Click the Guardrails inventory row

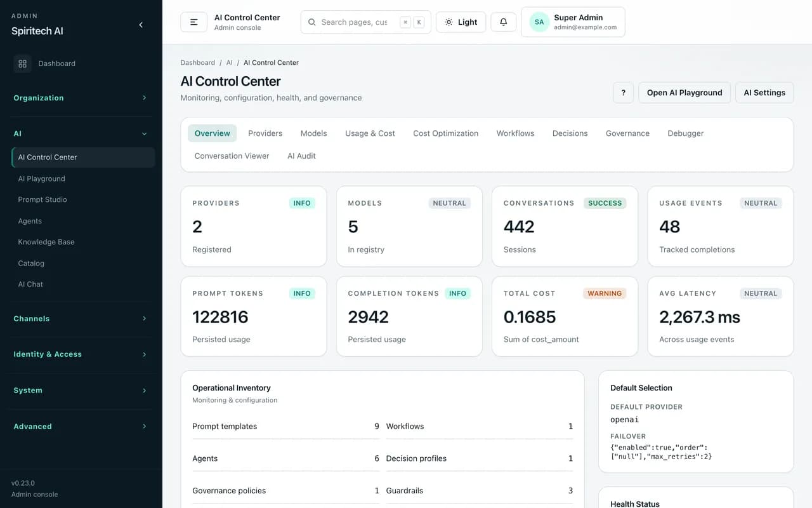(x=480, y=491)
